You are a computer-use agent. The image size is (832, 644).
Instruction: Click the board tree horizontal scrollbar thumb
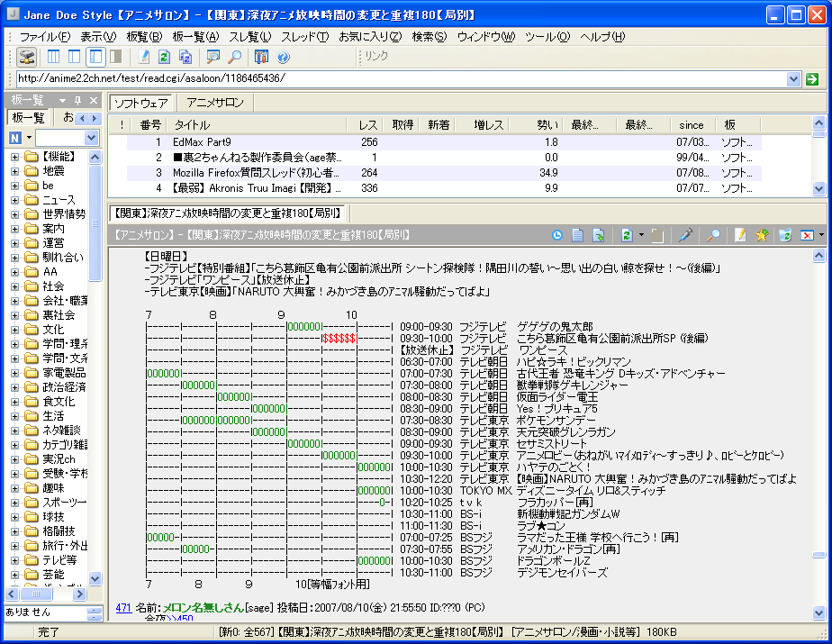click(36, 594)
